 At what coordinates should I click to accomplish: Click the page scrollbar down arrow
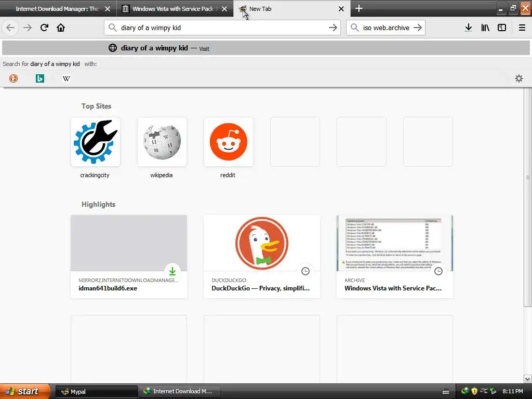pyautogui.click(x=527, y=379)
